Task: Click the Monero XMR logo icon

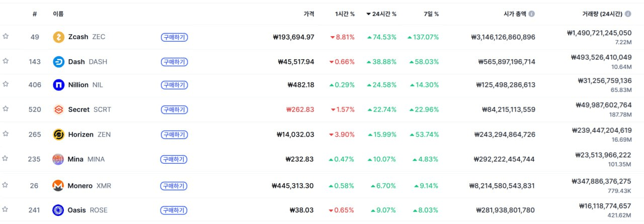Action: point(58,186)
